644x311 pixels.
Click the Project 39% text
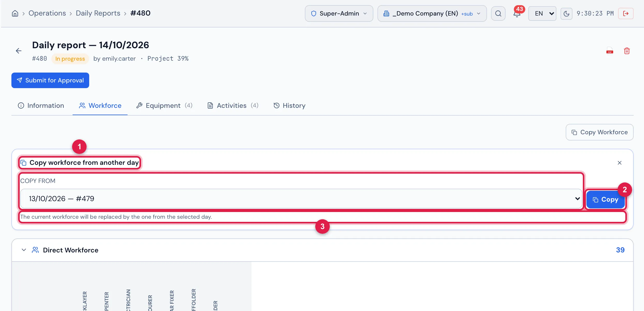point(168,59)
